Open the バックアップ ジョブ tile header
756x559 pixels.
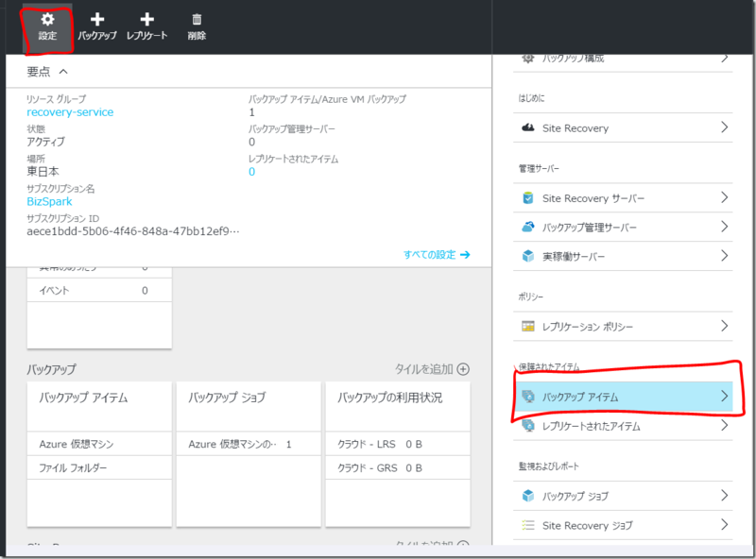pyautogui.click(x=249, y=406)
